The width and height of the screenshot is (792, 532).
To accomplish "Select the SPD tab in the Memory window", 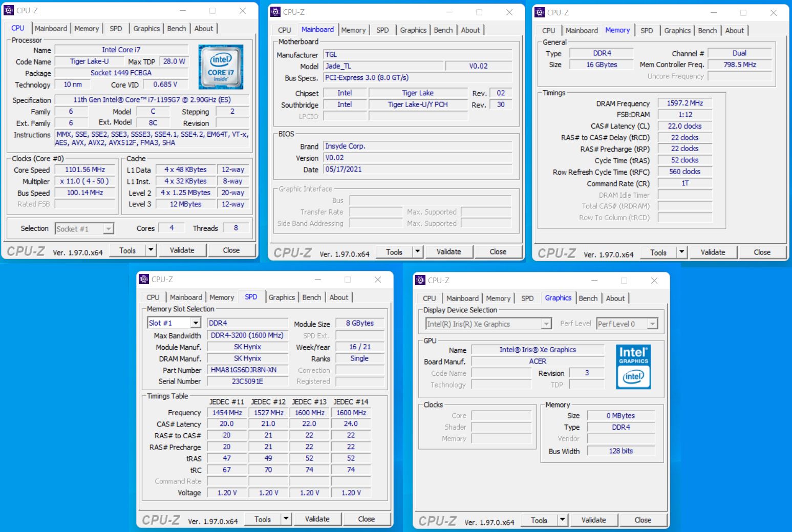I will pos(647,31).
